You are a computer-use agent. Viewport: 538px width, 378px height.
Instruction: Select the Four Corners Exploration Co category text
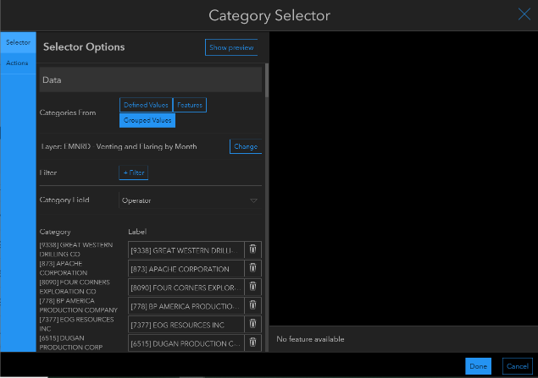pyautogui.click(x=74, y=286)
